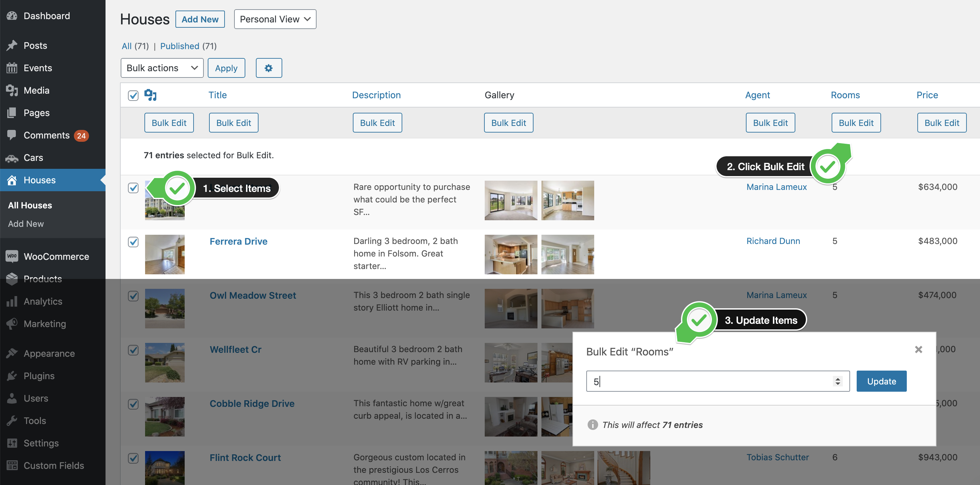This screenshot has height=485, width=980.
Task: Open the Custom Fields menu
Action: [52, 466]
